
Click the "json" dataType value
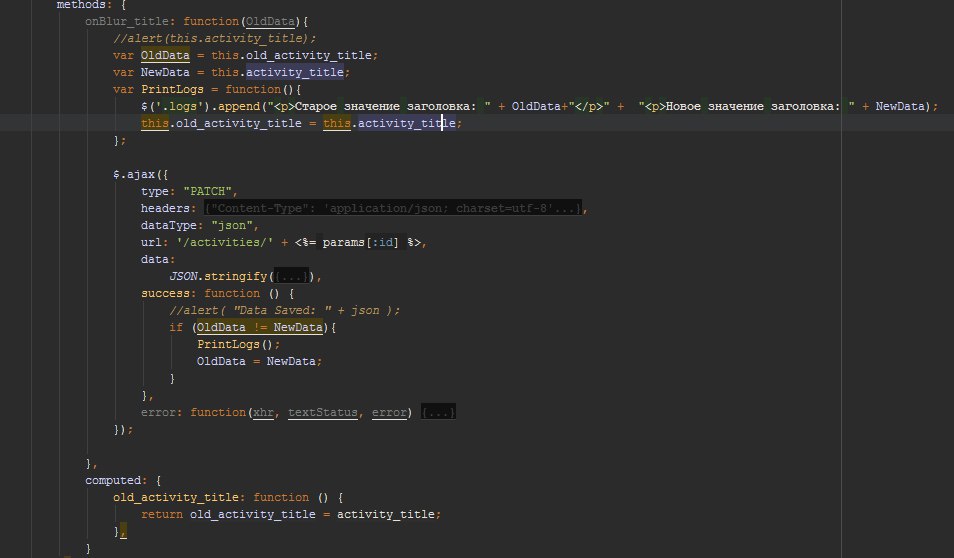tap(232, 226)
